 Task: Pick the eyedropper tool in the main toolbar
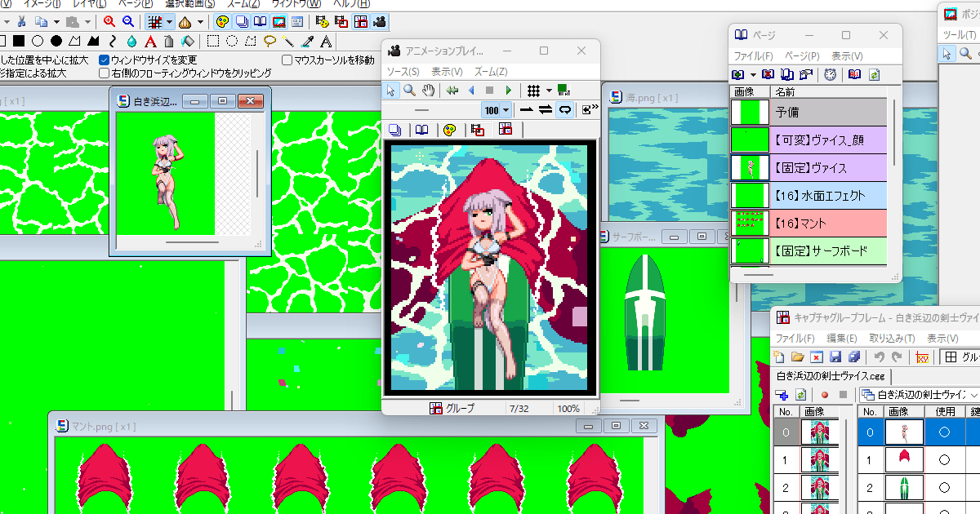[x=308, y=41]
